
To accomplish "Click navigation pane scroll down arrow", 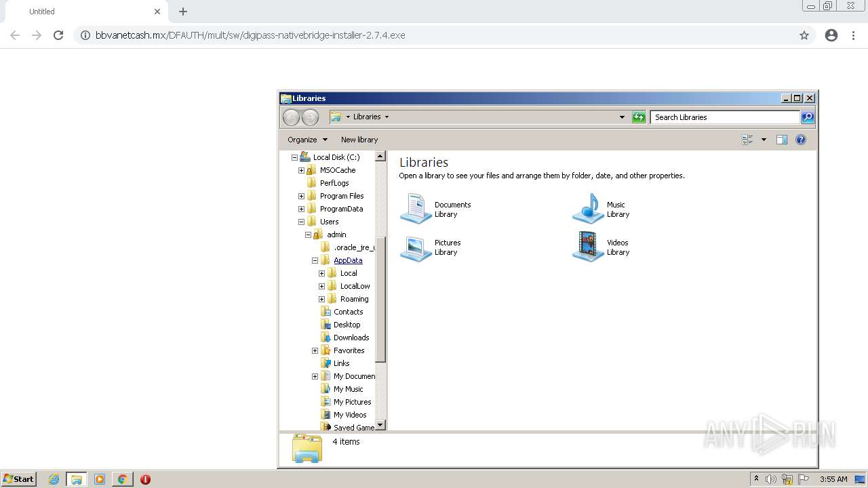I will [380, 425].
